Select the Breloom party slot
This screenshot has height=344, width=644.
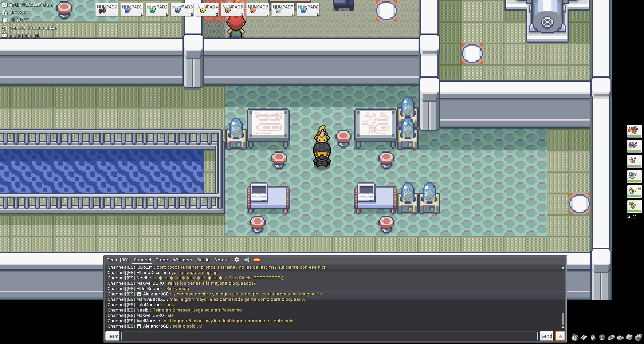[x=634, y=206]
